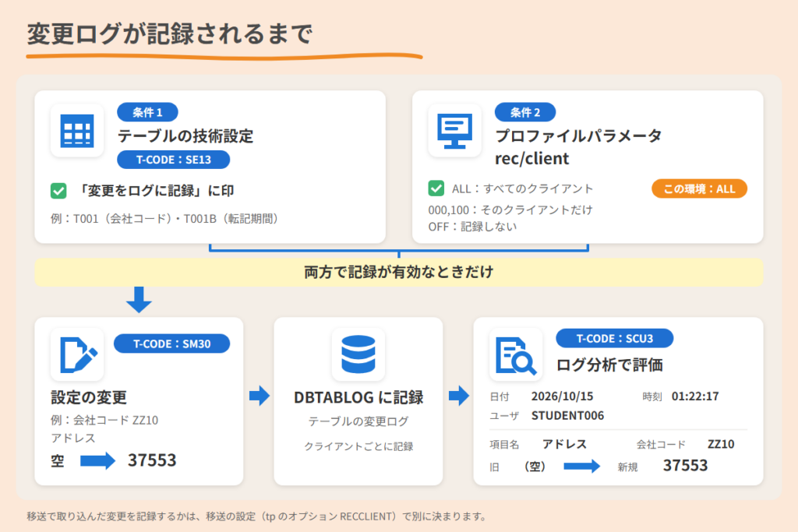Screen dimensions: 798x532
Task: Click the document search magnifier icon
Action: (x=516, y=355)
